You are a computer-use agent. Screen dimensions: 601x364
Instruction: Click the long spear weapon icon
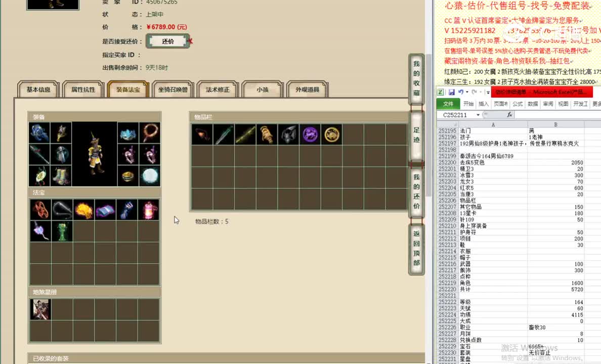[x=39, y=154]
